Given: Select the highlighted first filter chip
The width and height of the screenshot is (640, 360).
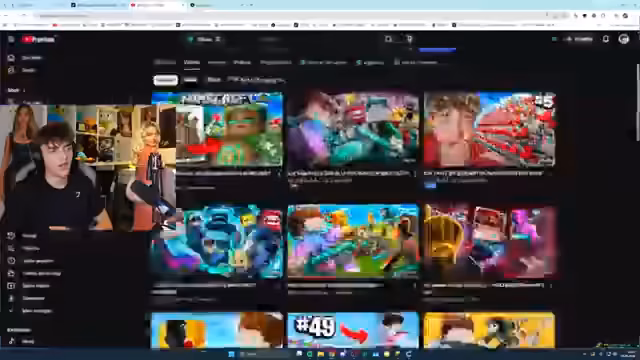Looking at the screenshot, I should [x=165, y=80].
